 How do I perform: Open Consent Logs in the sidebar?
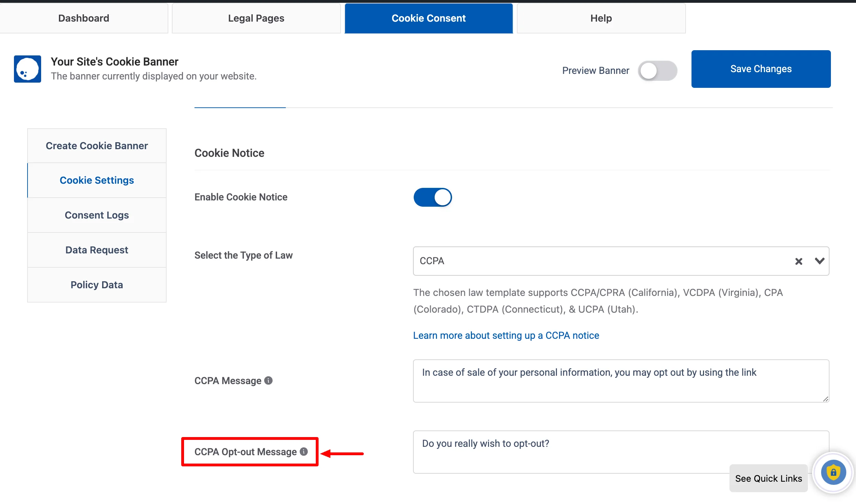pos(97,215)
